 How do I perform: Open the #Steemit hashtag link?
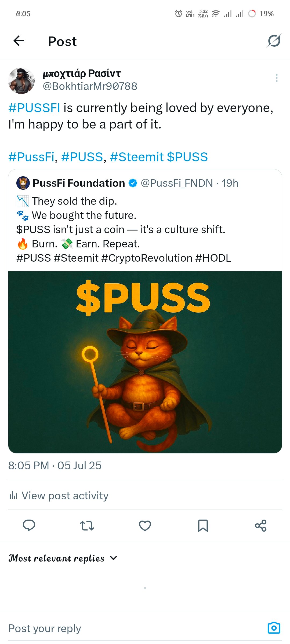point(137,157)
